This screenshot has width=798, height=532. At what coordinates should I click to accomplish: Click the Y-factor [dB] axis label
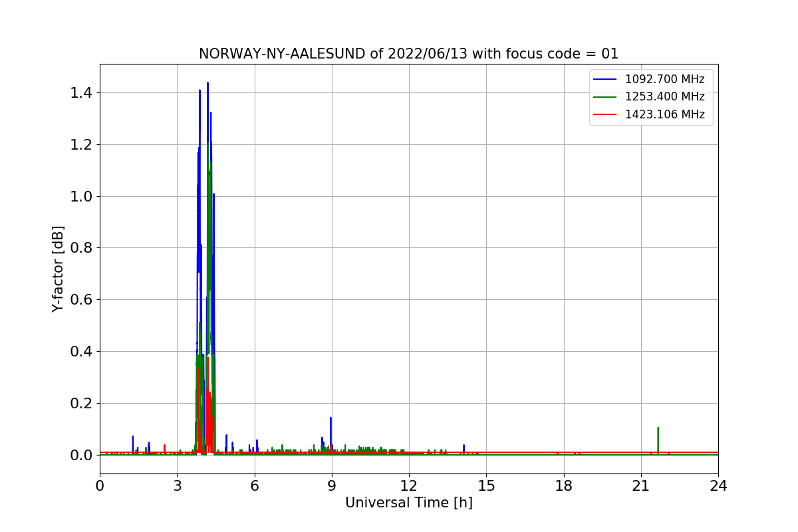tap(59, 269)
